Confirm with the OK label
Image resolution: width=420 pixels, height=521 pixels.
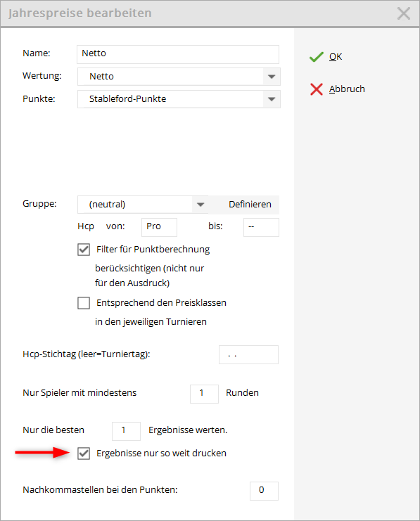(x=336, y=57)
